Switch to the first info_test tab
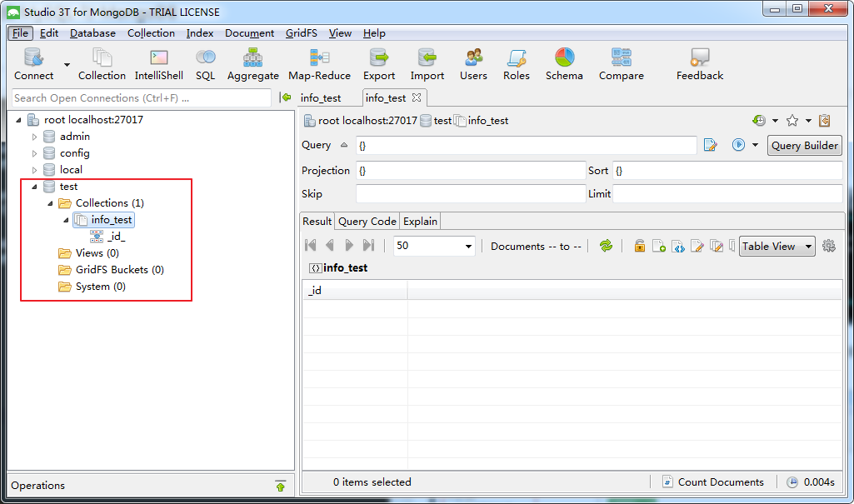Viewport: 854px width, 504px height. pyautogui.click(x=321, y=98)
